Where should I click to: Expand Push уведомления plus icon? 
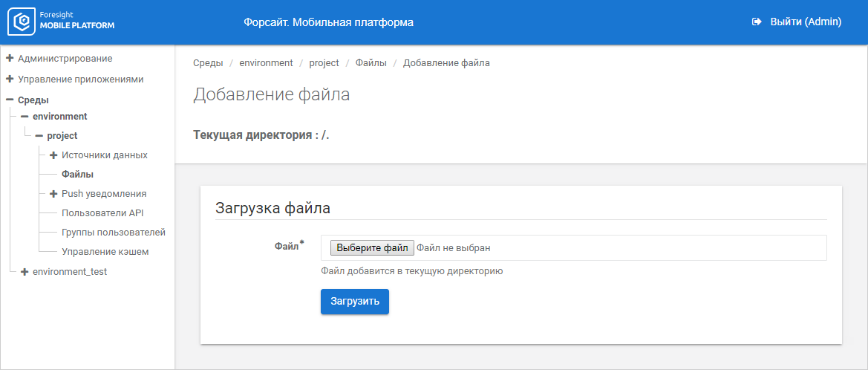click(53, 194)
